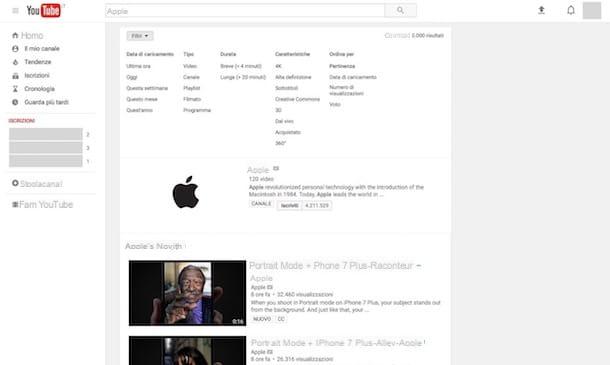This screenshot has width=610, height=365.
Task: Click the CC badge under Raconteur video
Action: 281,319
